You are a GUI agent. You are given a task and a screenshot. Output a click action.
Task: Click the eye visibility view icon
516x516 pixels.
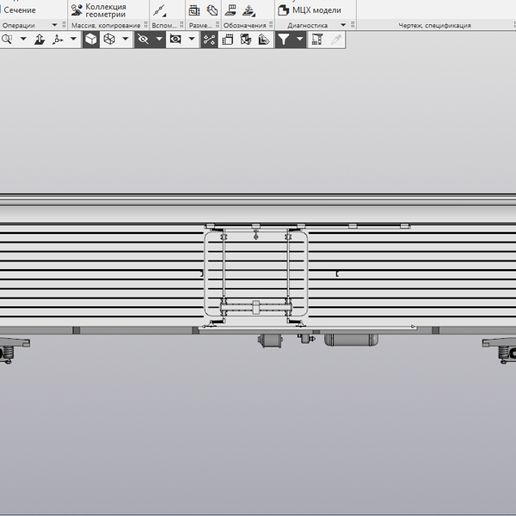point(176,39)
